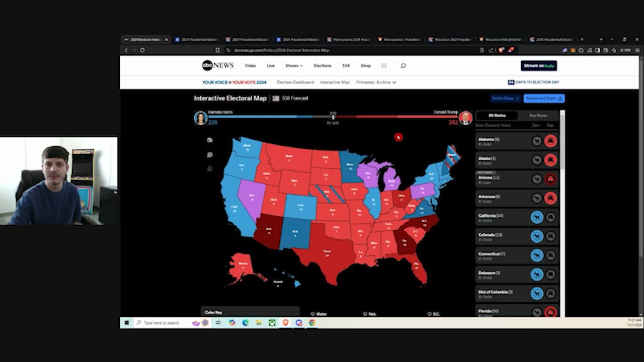Select Republican elephant icon for Alabama
Viewport: 644px width, 362px height.
tap(550, 141)
